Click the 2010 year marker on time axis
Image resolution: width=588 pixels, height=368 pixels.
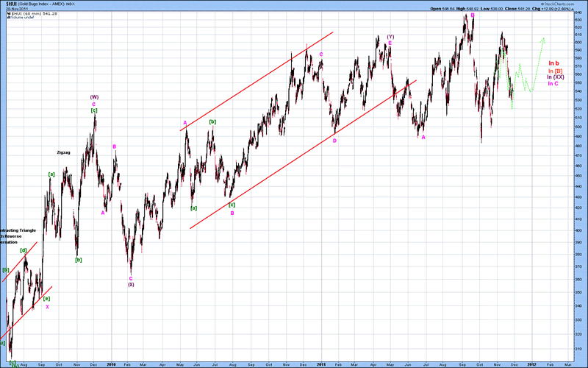point(112,364)
